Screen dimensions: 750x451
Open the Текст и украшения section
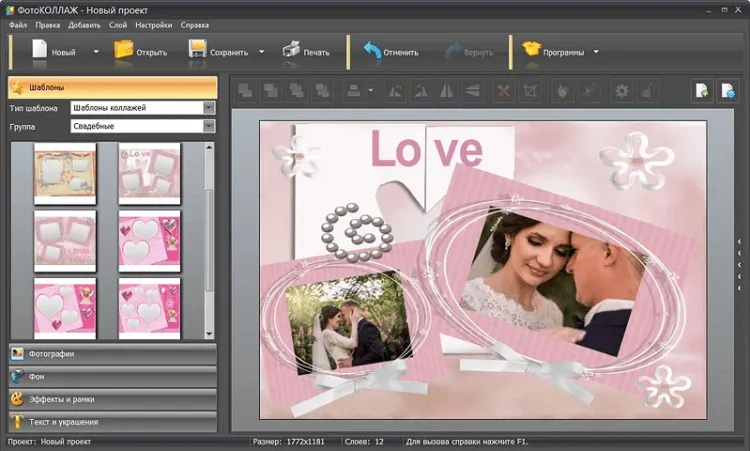(112, 422)
